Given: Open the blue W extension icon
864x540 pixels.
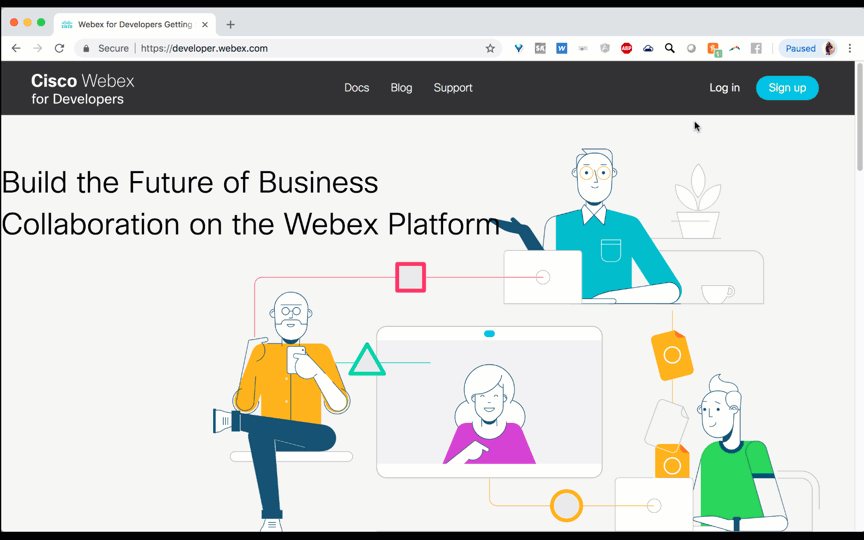Looking at the screenshot, I should tap(561, 48).
